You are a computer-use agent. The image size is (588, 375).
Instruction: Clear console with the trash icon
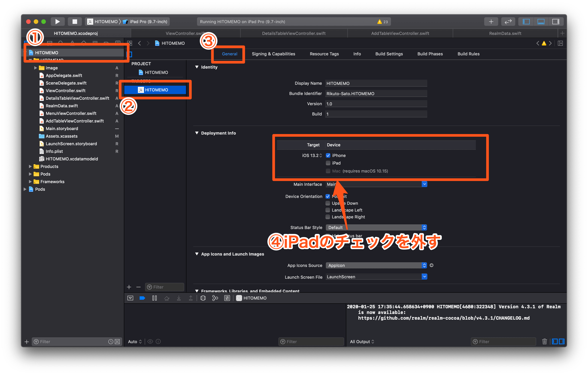pos(544,341)
